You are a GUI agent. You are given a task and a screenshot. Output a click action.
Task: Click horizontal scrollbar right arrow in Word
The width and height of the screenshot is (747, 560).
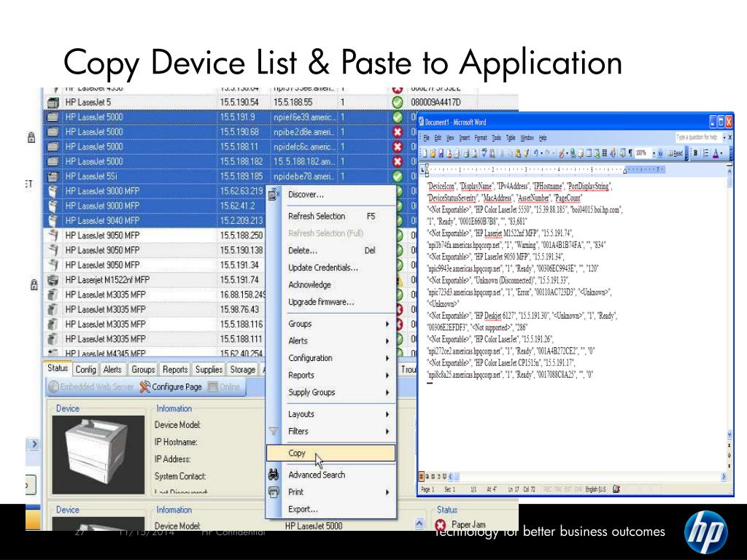pos(724,476)
